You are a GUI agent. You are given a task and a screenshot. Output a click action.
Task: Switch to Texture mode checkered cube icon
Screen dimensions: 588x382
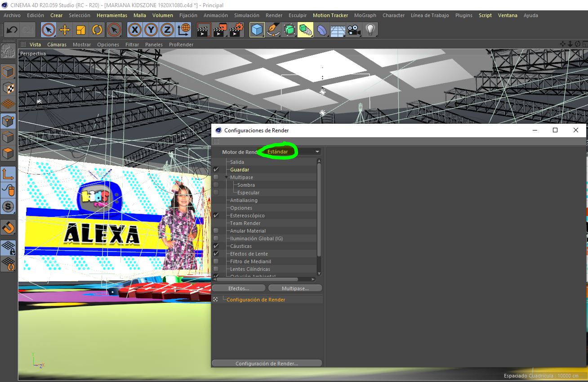coord(8,88)
